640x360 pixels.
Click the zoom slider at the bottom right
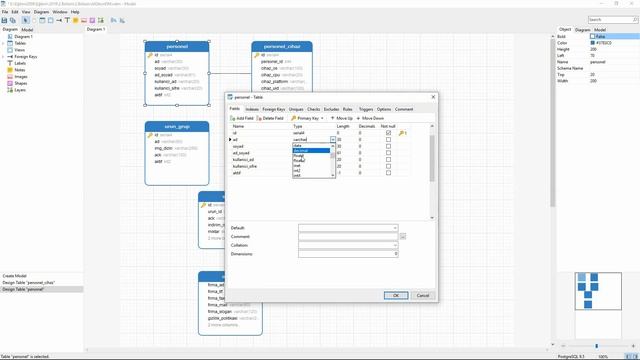(597, 346)
